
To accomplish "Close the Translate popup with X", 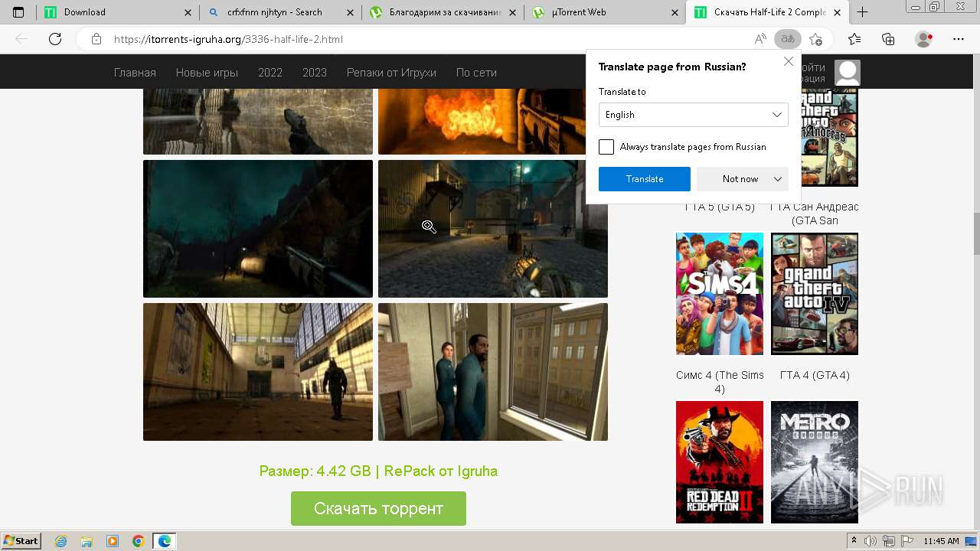I will click(x=789, y=61).
